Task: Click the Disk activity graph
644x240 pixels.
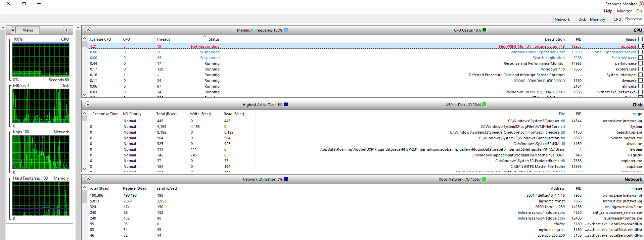Action: click(41, 106)
